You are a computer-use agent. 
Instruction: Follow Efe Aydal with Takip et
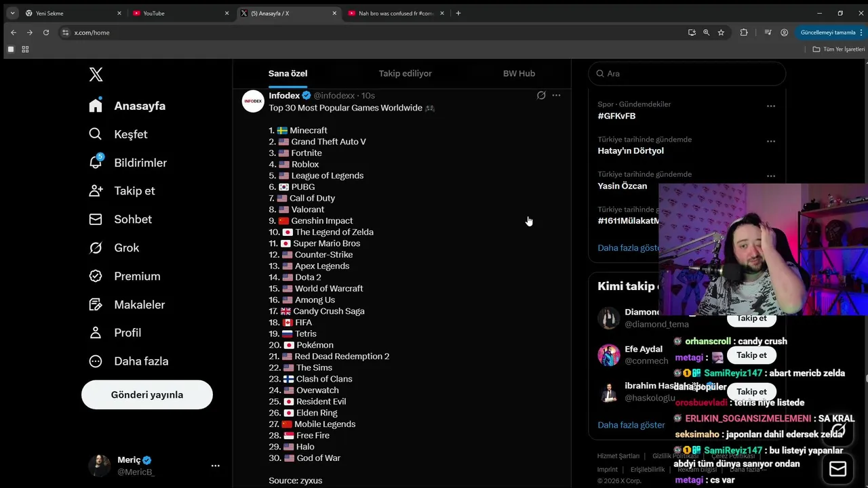coord(751,355)
